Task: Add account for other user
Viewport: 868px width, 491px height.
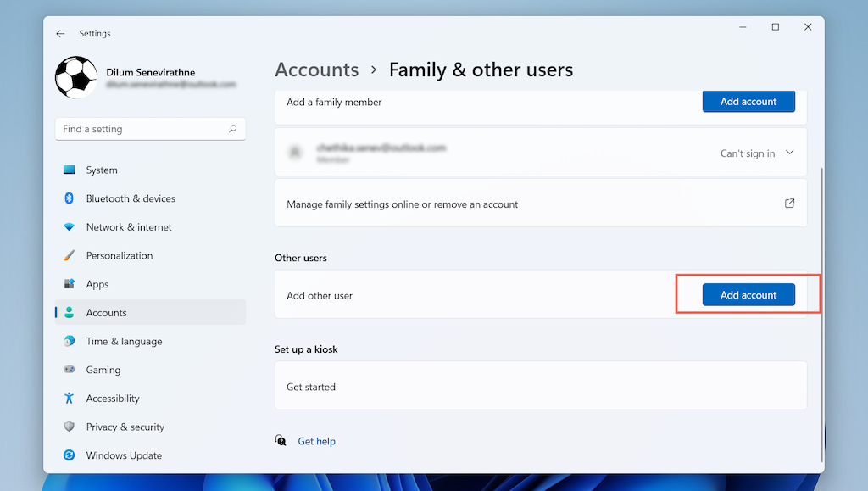Action: click(x=748, y=295)
